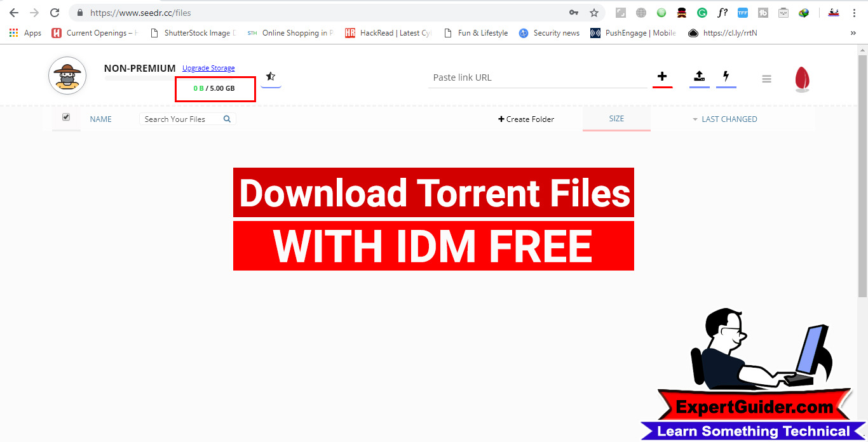Open the lightning bolt icon

coord(726,77)
